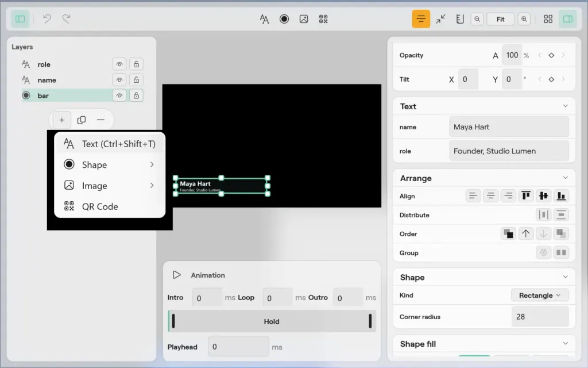
Task: Collapse the Shape section
Action: 565,277
